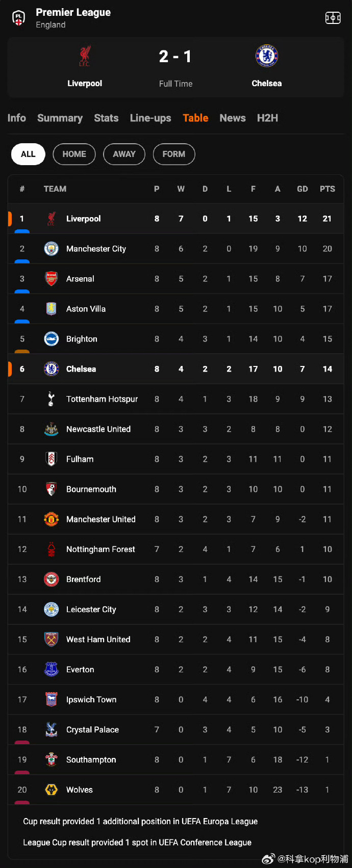The height and width of the screenshot is (868, 352).
Task: Click the Brentford crest icon
Action: point(51,580)
